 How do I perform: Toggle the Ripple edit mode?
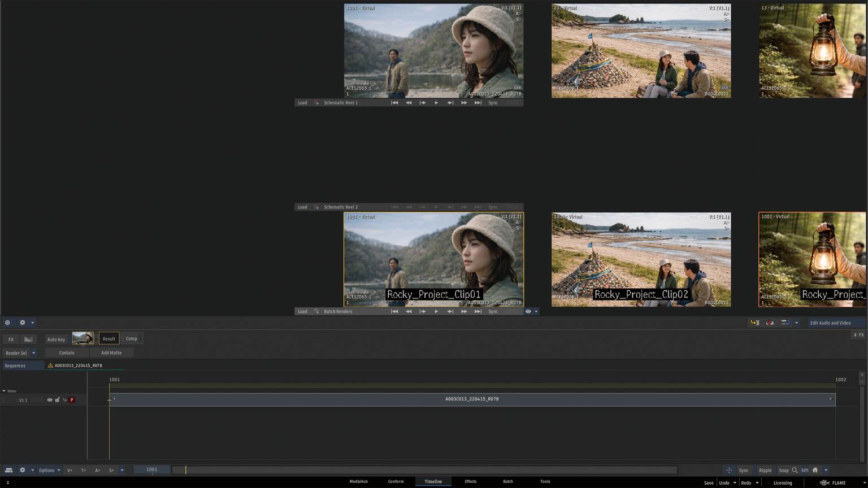click(765, 470)
